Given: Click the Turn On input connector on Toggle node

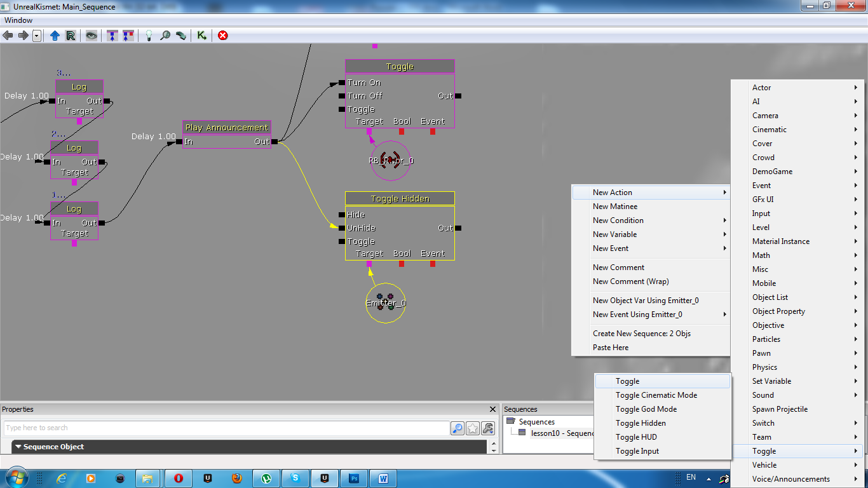Looking at the screenshot, I should pos(342,83).
